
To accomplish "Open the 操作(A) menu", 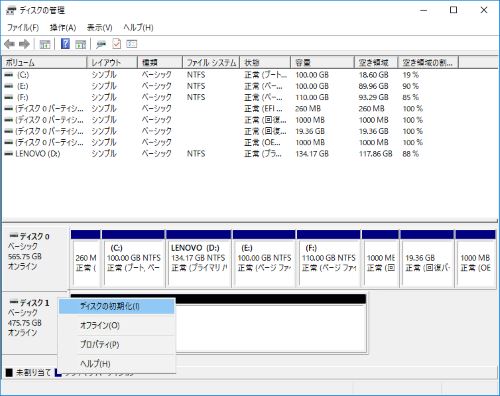I will click(63, 28).
